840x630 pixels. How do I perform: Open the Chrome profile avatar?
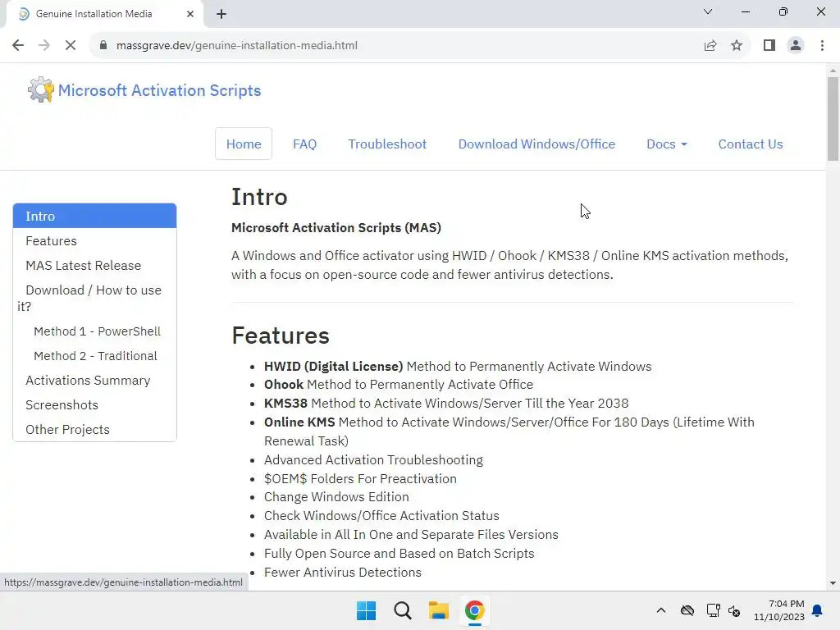coord(796,46)
